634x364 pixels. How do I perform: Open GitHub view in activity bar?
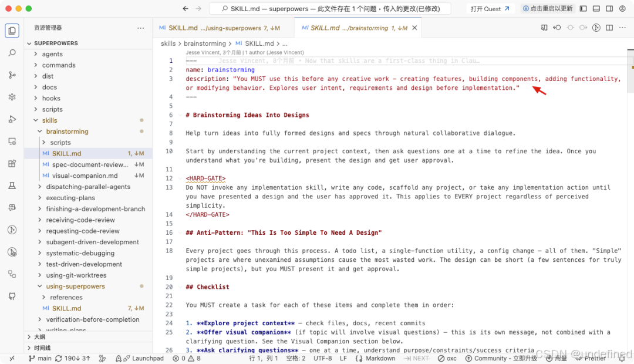click(x=12, y=296)
